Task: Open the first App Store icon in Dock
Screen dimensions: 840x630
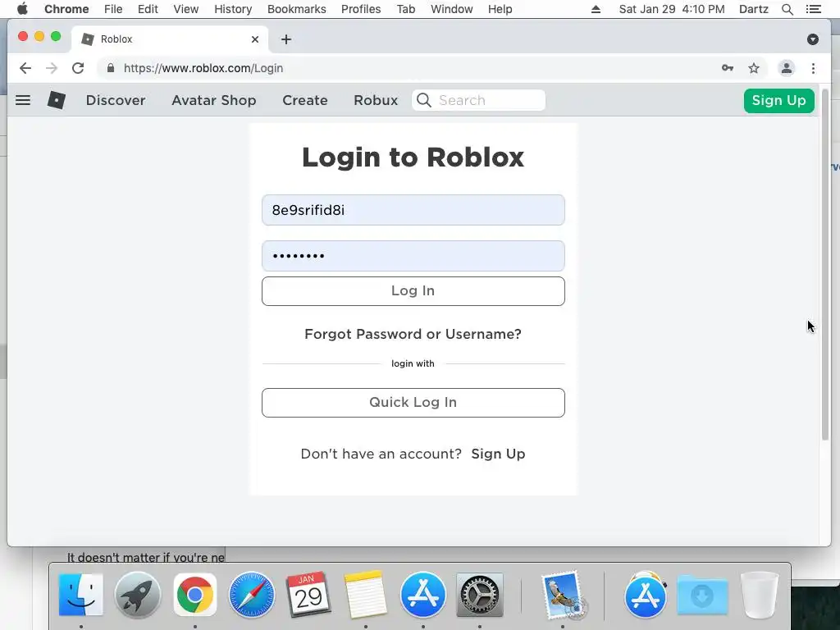Action: (423, 595)
